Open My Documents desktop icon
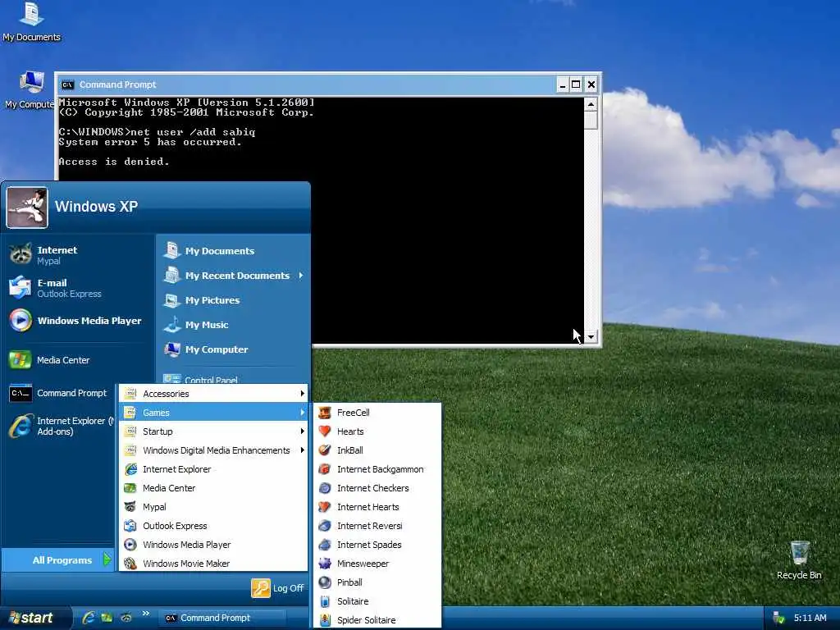The image size is (840, 630). pos(32,21)
